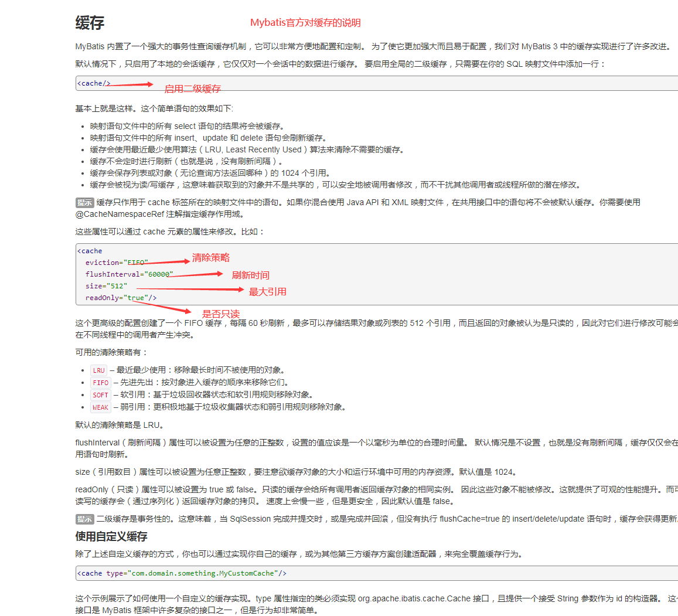Click bullet mentioning 1024 个引用
Viewport: 678px width, 616px height.
pyautogui.click(x=210, y=172)
